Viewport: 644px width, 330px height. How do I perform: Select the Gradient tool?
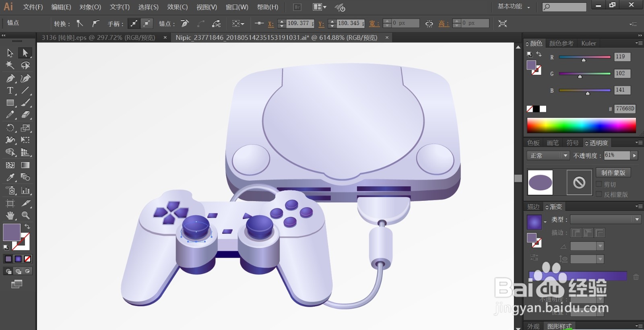click(x=25, y=165)
